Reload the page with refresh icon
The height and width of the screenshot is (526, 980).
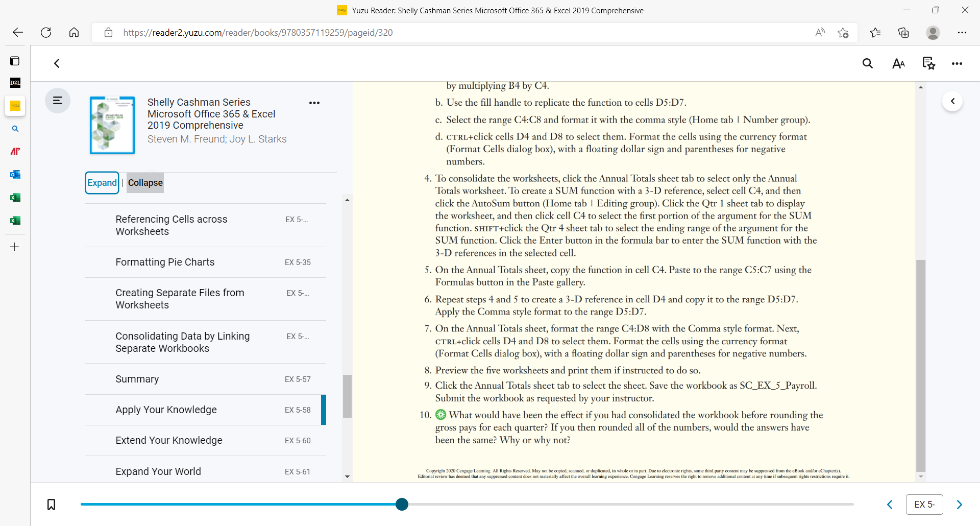(x=46, y=33)
